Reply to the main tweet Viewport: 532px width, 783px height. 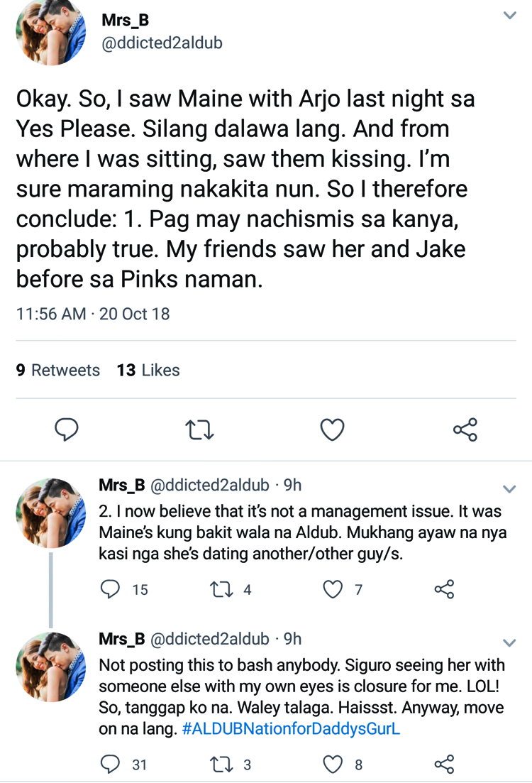pyautogui.click(x=66, y=429)
